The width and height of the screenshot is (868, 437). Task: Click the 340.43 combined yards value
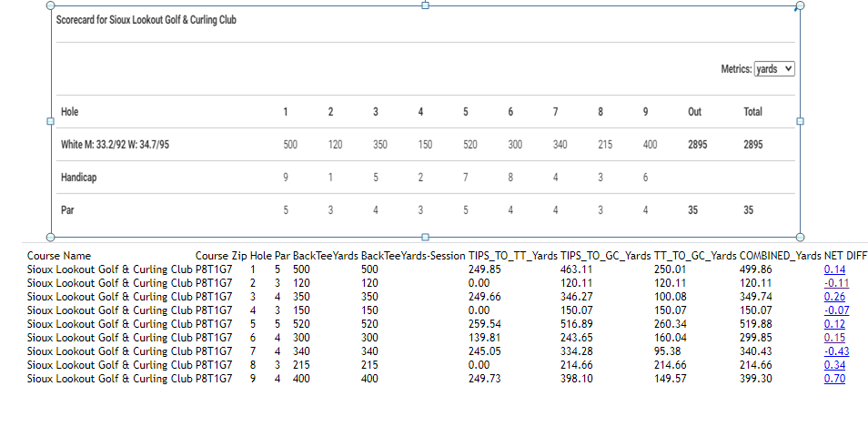pos(755,351)
